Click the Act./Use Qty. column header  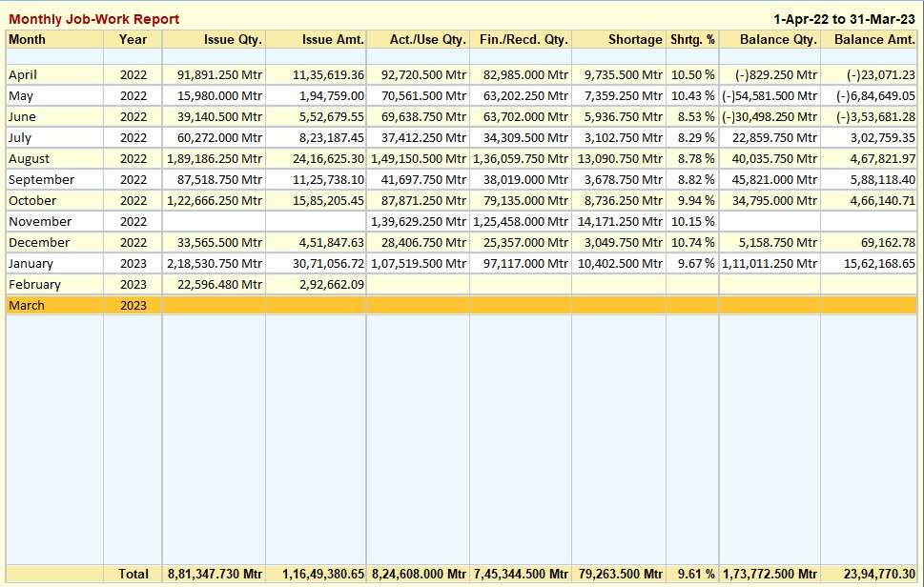pos(427,40)
